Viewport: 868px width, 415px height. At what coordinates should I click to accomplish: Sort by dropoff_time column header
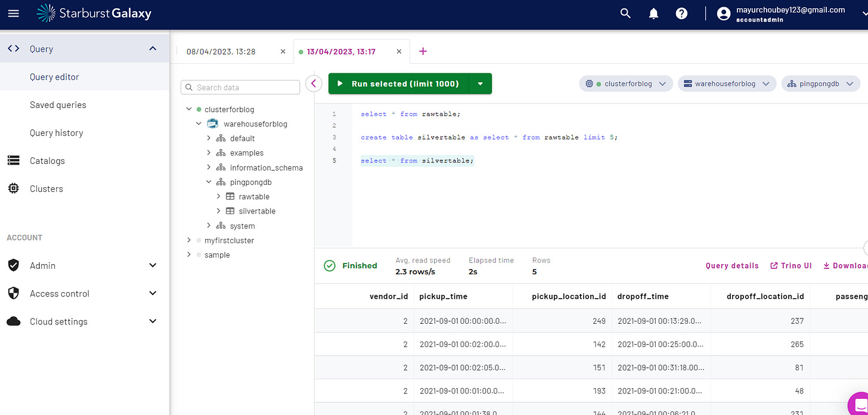(643, 296)
